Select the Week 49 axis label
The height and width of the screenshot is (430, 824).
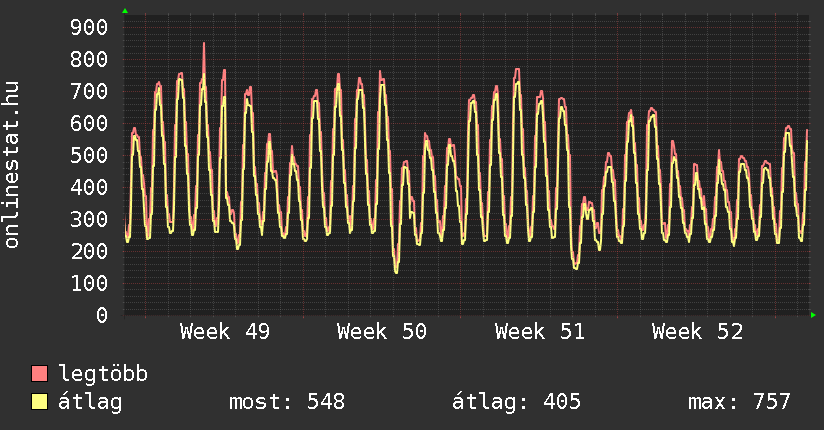[x=224, y=332]
